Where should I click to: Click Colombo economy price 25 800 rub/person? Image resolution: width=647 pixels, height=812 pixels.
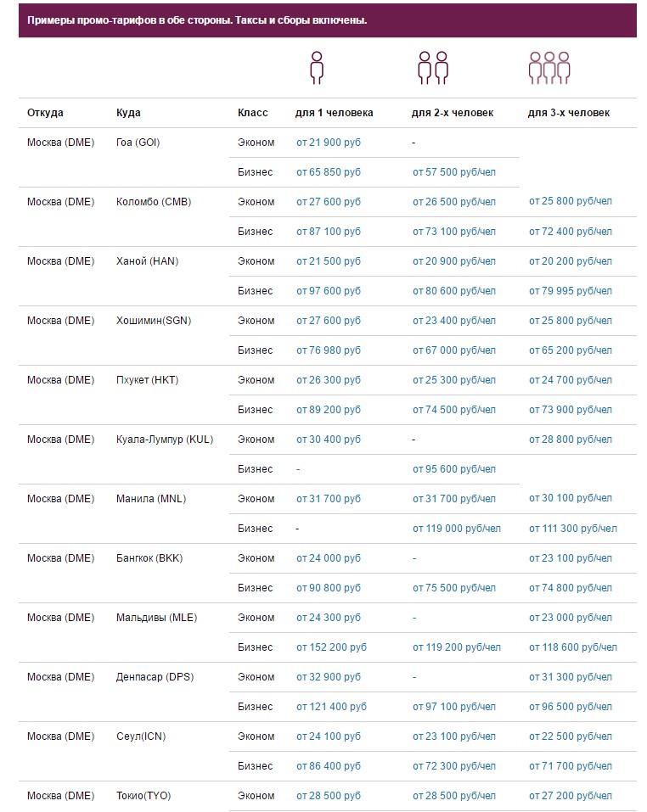570,202
